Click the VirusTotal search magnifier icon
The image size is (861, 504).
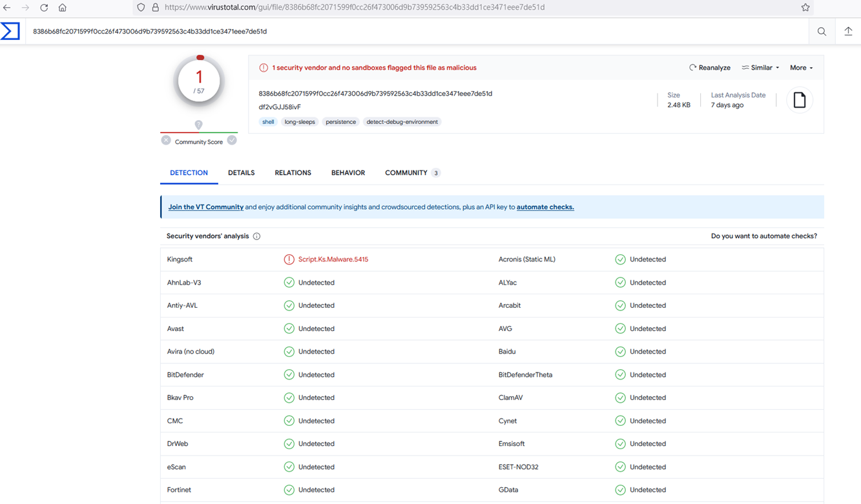click(822, 32)
